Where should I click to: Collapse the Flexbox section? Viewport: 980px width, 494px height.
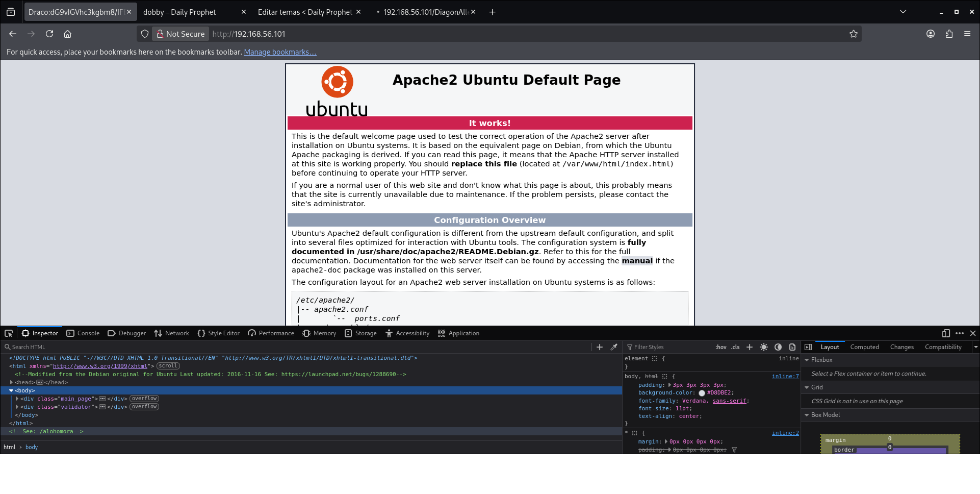(807, 360)
